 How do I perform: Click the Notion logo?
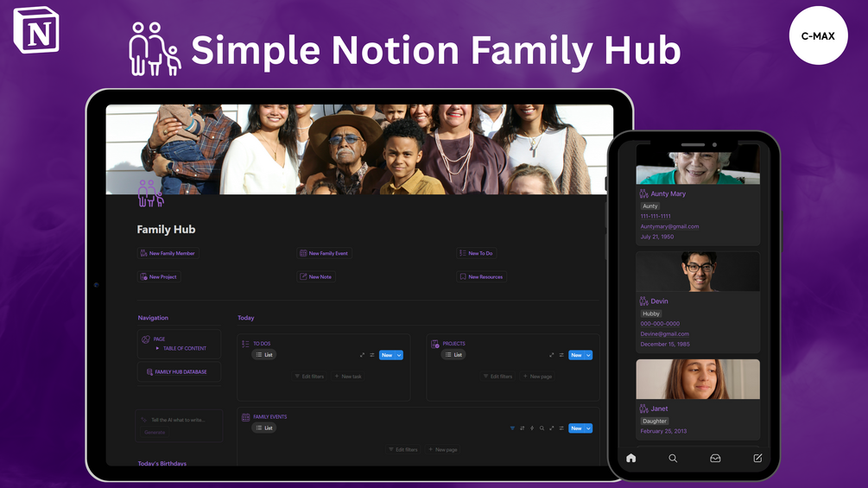click(x=36, y=30)
